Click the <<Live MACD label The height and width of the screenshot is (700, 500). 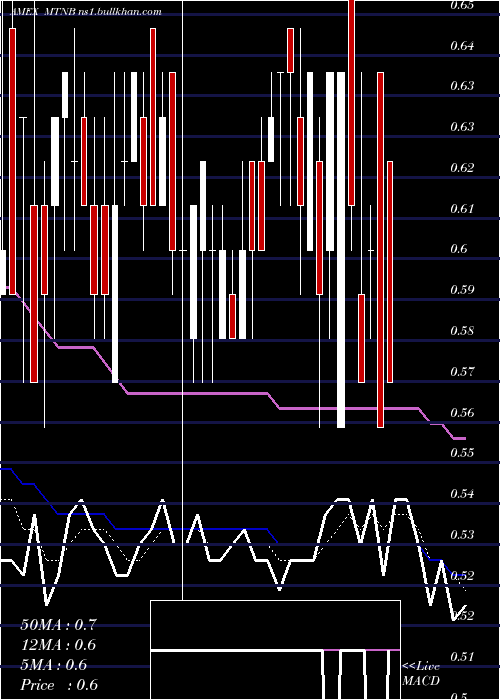[x=421, y=674]
